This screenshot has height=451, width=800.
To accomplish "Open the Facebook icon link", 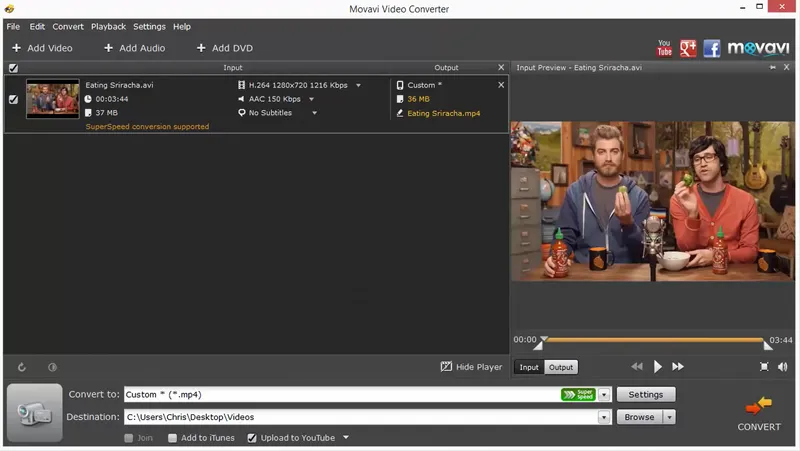I will point(712,48).
